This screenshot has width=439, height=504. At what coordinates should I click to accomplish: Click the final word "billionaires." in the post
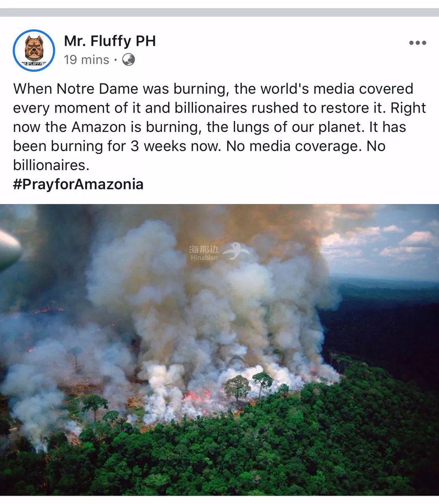[51, 165]
